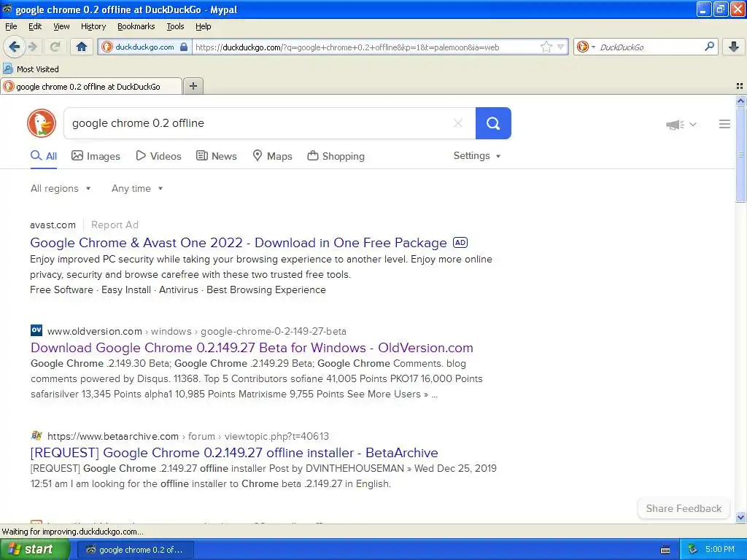Click the avast.com advertiser domain
747x560 pixels.
click(x=53, y=225)
